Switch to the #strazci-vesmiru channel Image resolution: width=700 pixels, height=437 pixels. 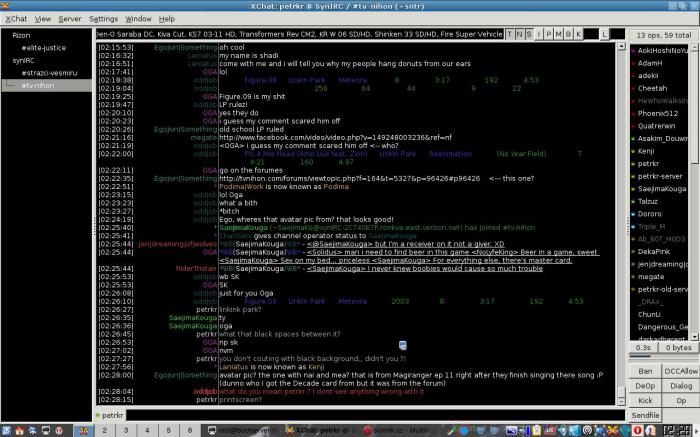tap(49, 73)
